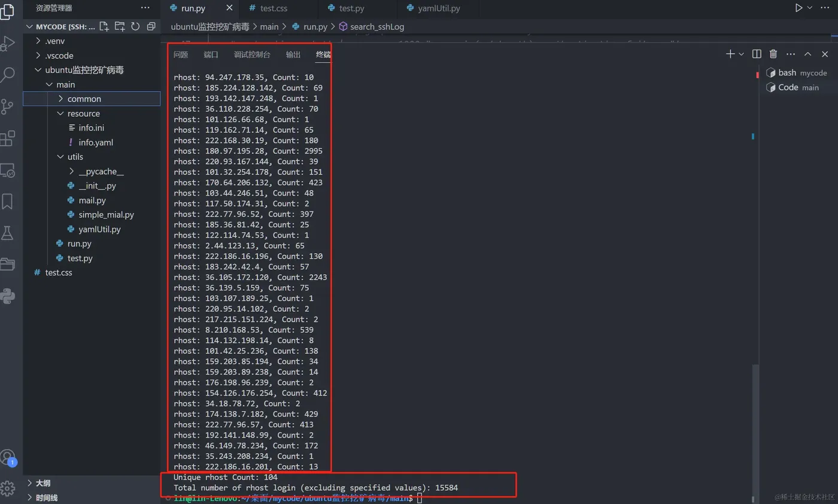Open terminal panel more actions ellipsis

coord(790,54)
